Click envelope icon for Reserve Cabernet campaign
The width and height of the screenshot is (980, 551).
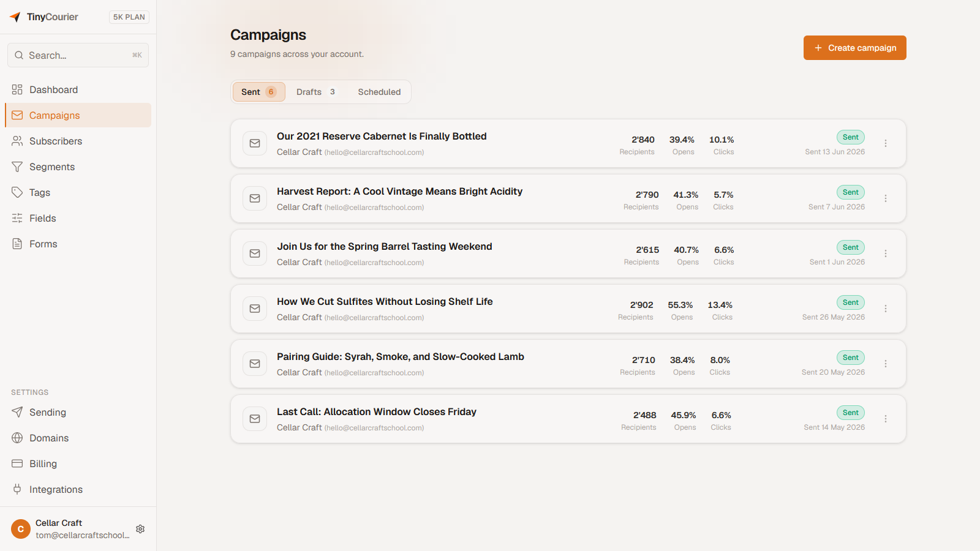pos(255,143)
